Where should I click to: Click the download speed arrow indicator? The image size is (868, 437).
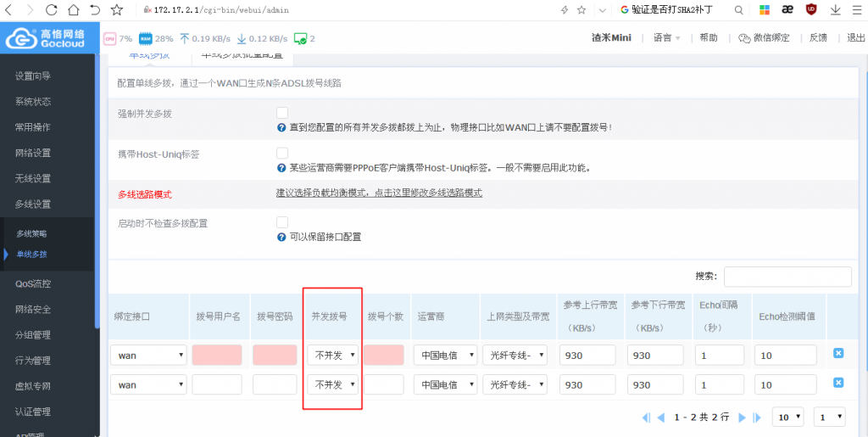pos(242,39)
